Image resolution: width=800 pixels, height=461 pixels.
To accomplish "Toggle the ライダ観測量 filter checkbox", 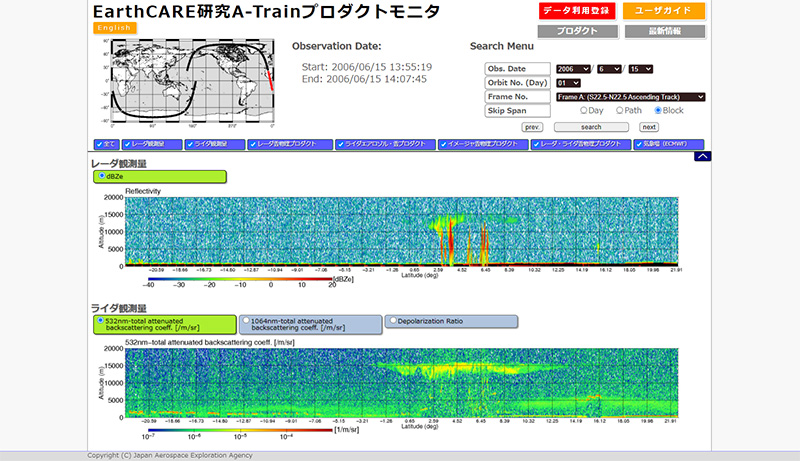I will (x=190, y=144).
